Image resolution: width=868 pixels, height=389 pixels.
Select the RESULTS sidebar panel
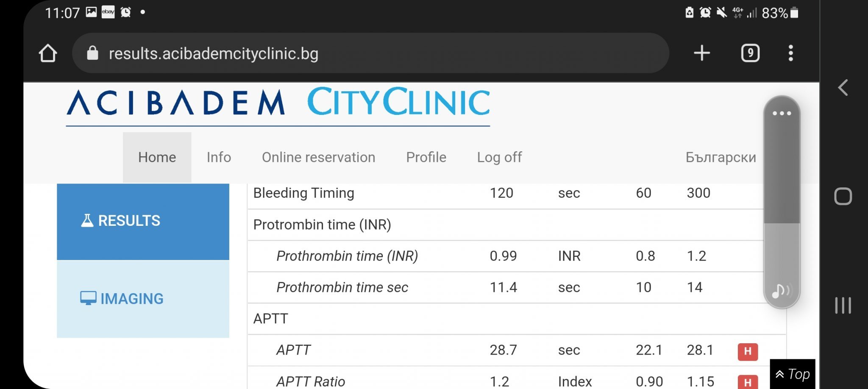[143, 221]
